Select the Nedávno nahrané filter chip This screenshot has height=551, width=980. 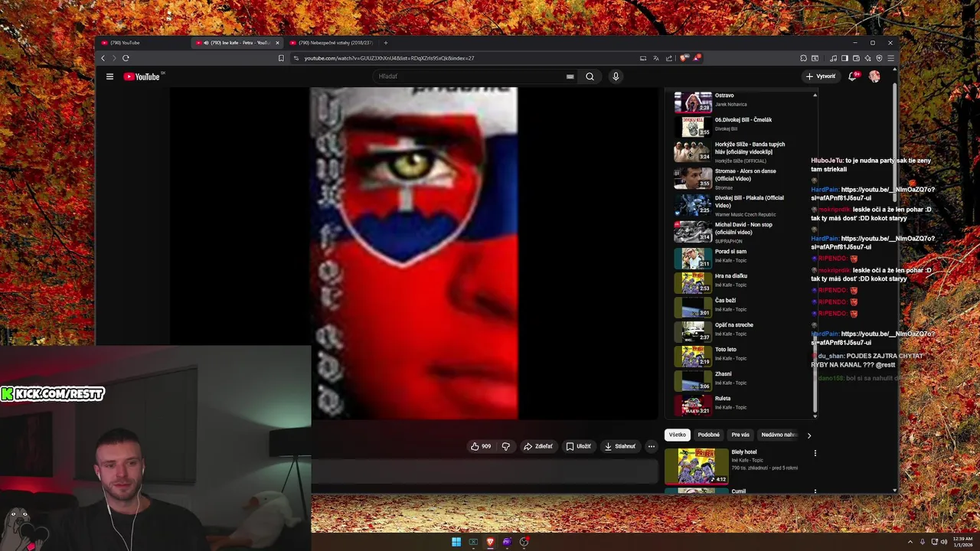tap(779, 435)
